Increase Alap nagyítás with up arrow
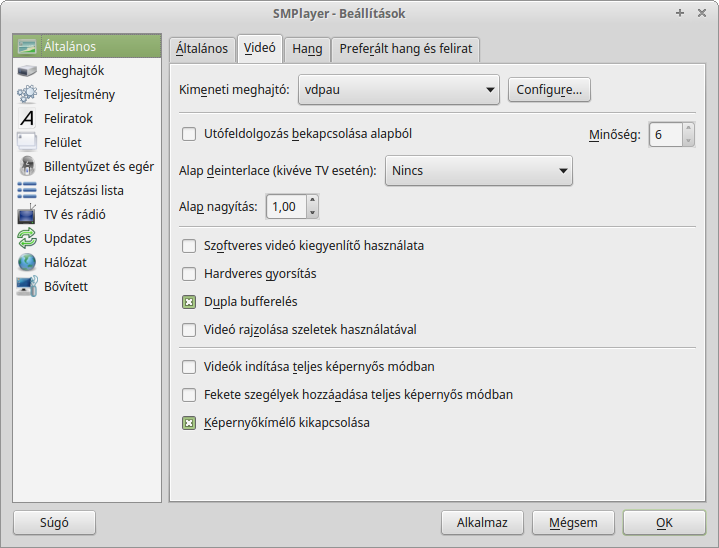Viewport: 719px width, 548px height. (312, 200)
